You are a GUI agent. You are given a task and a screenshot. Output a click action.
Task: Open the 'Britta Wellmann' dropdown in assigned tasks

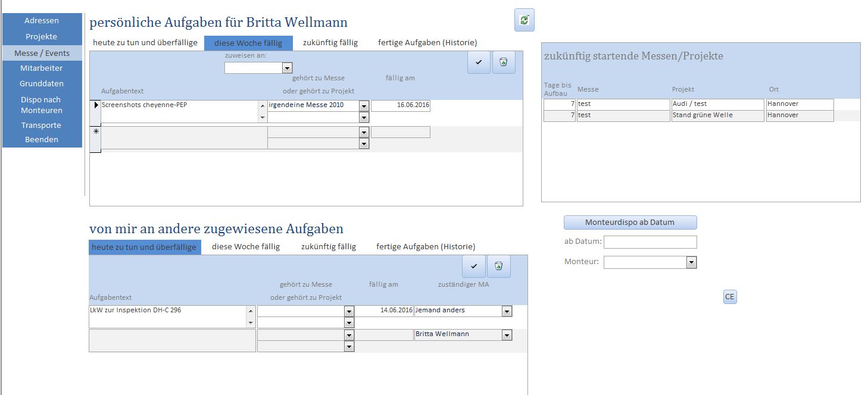(x=507, y=336)
